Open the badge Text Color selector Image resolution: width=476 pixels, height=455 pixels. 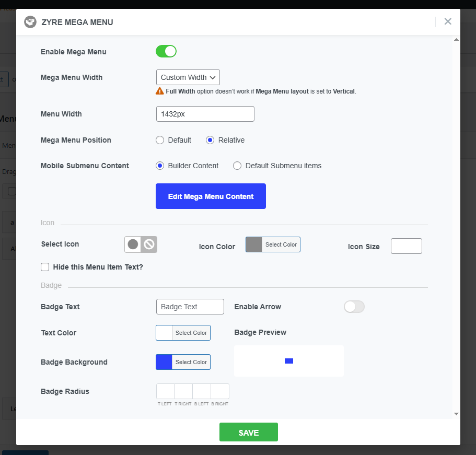[x=183, y=333]
